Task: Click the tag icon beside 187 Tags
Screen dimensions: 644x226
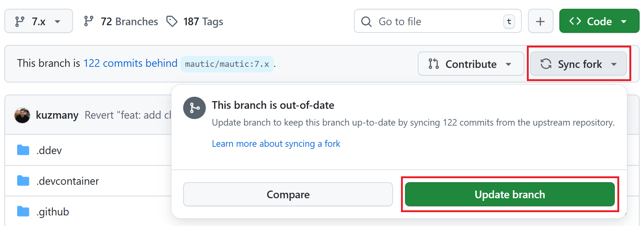Action: coord(172,21)
